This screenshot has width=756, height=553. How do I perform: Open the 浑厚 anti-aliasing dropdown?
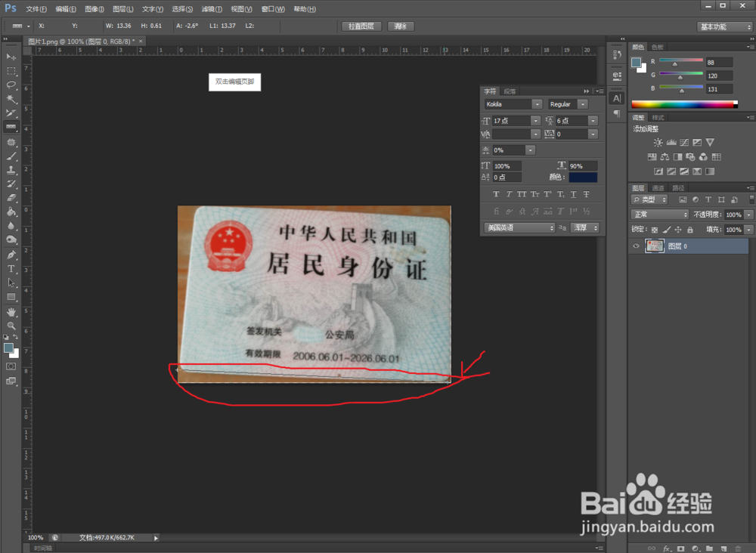(585, 227)
